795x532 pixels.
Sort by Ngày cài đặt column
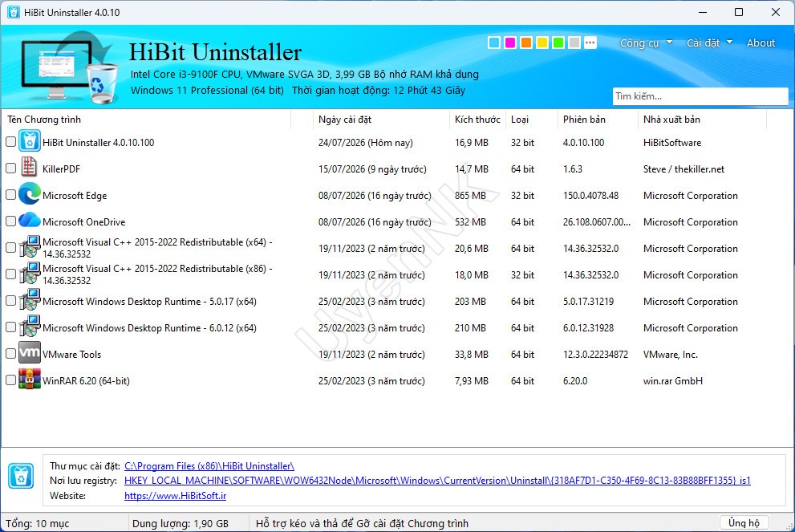click(381, 120)
